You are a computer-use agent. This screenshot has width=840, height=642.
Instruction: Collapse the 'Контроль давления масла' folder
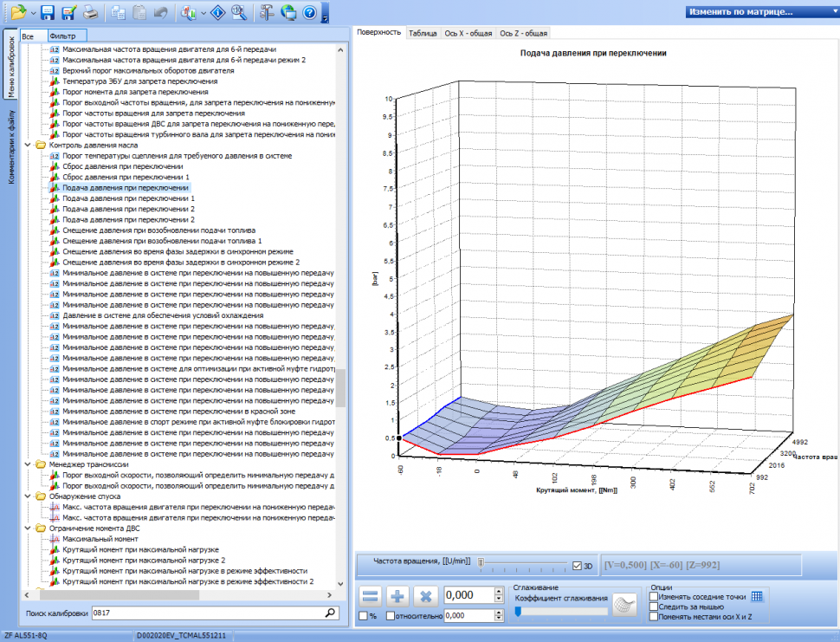click(x=29, y=146)
